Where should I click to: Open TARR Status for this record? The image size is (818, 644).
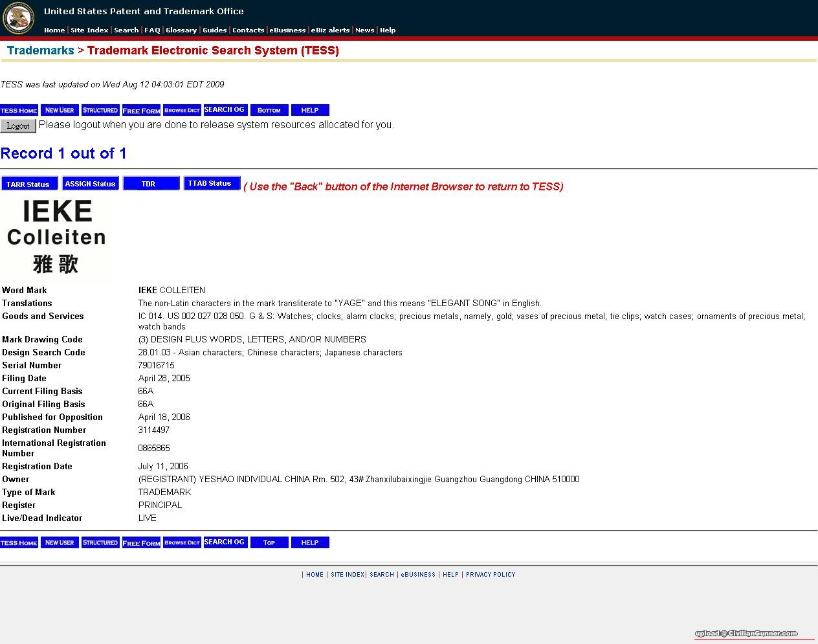tap(29, 184)
